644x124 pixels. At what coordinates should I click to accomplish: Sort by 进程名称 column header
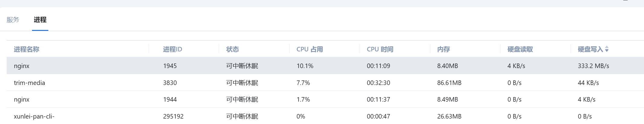[27, 49]
